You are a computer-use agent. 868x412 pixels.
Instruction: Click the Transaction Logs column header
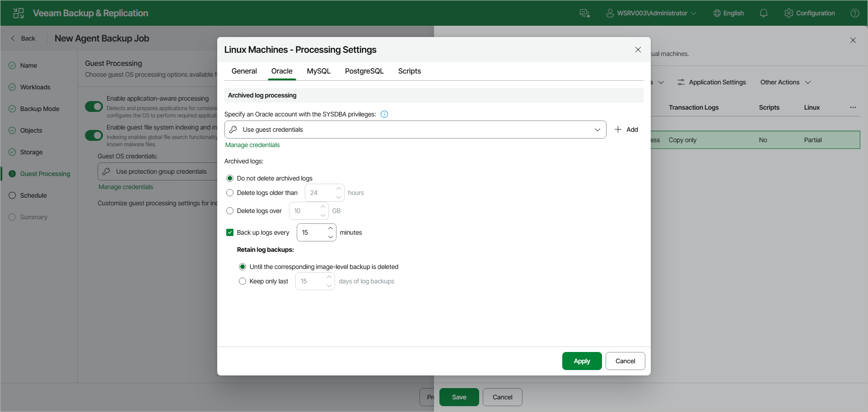pyautogui.click(x=694, y=107)
